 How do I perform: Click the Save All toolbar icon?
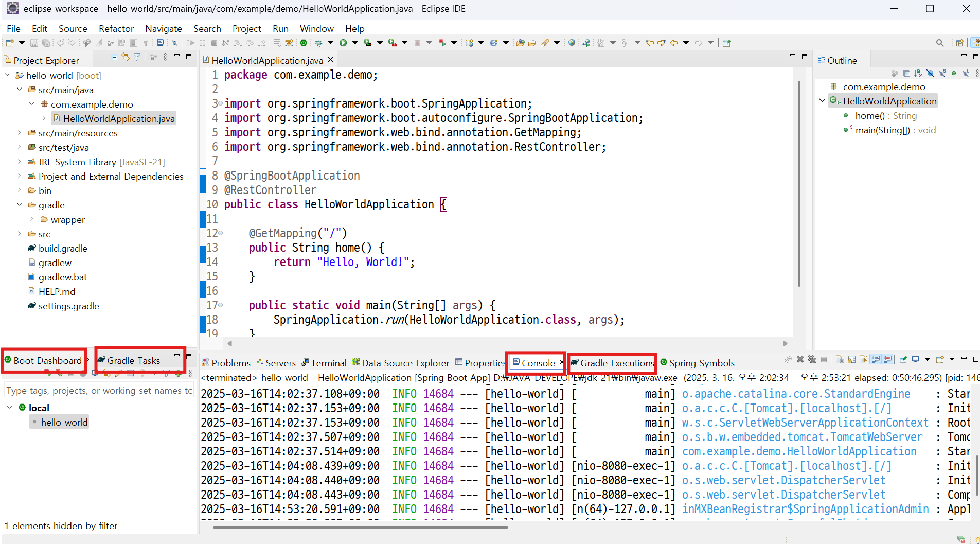[46, 43]
